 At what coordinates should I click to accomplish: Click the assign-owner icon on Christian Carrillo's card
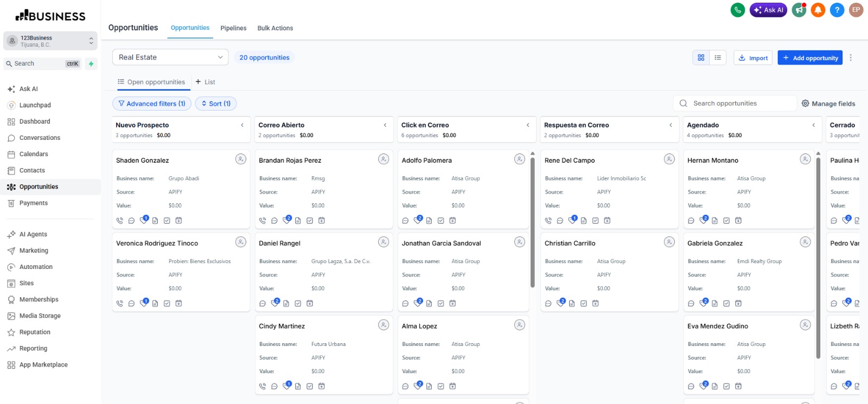pyautogui.click(x=669, y=242)
